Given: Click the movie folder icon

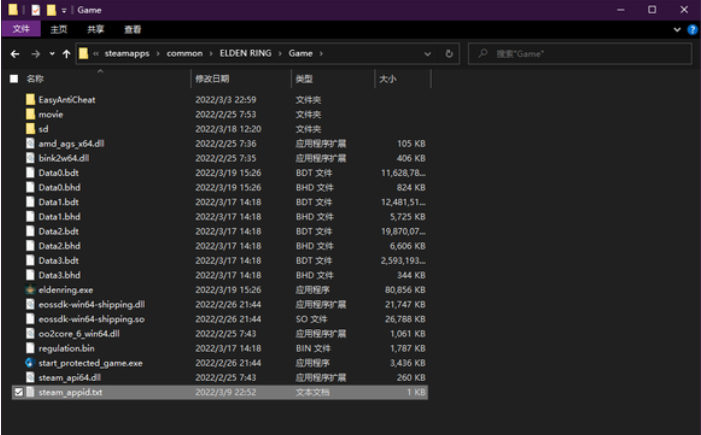Looking at the screenshot, I should point(30,114).
